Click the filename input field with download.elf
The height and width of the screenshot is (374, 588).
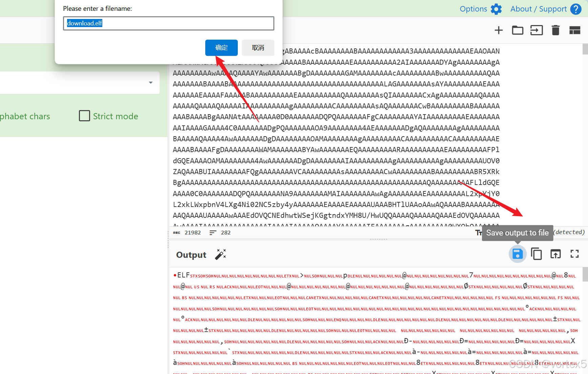tap(168, 23)
